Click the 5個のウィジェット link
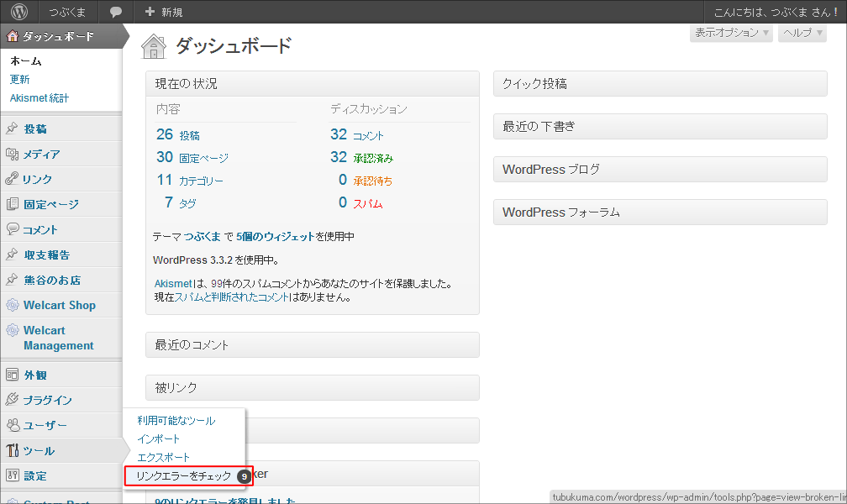 [x=275, y=237]
